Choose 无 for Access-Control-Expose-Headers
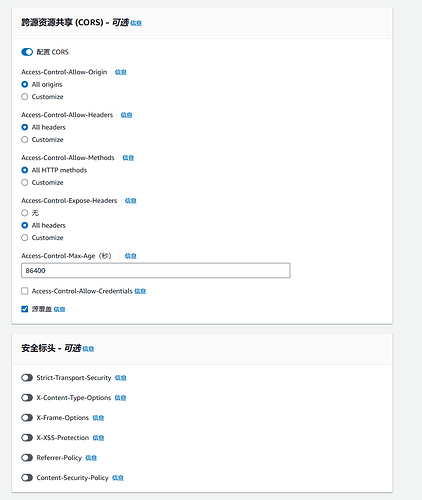 pos(25,213)
